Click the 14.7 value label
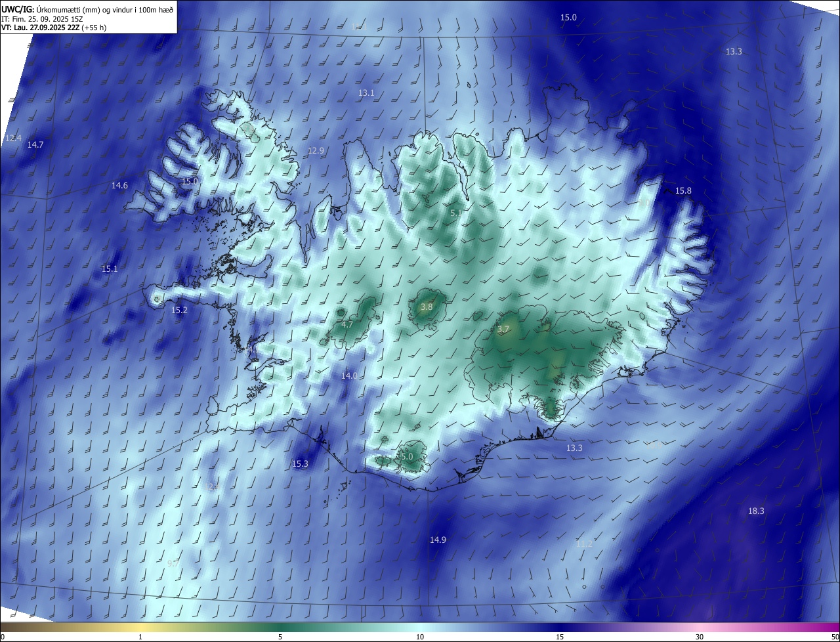840x642 pixels. [x=35, y=145]
